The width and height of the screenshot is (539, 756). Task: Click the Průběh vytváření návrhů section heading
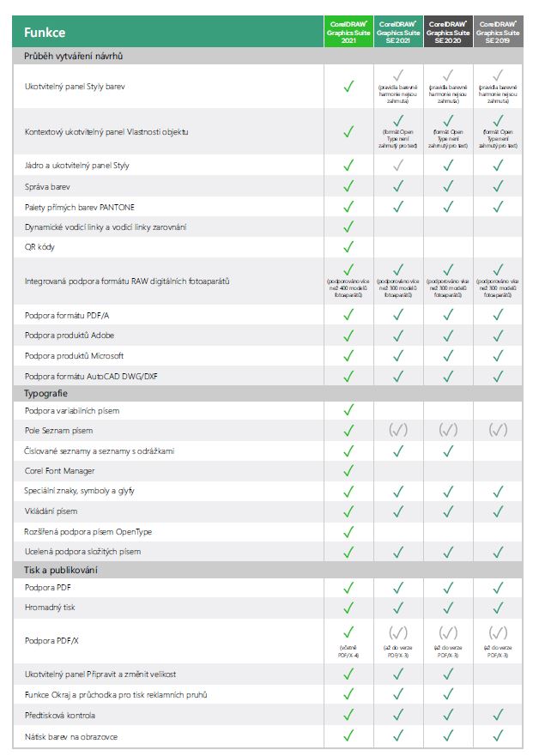point(73,56)
